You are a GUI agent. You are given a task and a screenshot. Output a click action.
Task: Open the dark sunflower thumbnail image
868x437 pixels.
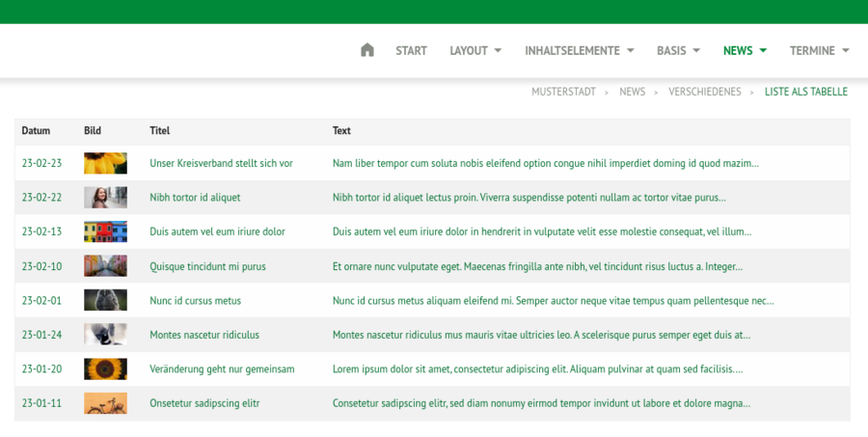click(105, 369)
